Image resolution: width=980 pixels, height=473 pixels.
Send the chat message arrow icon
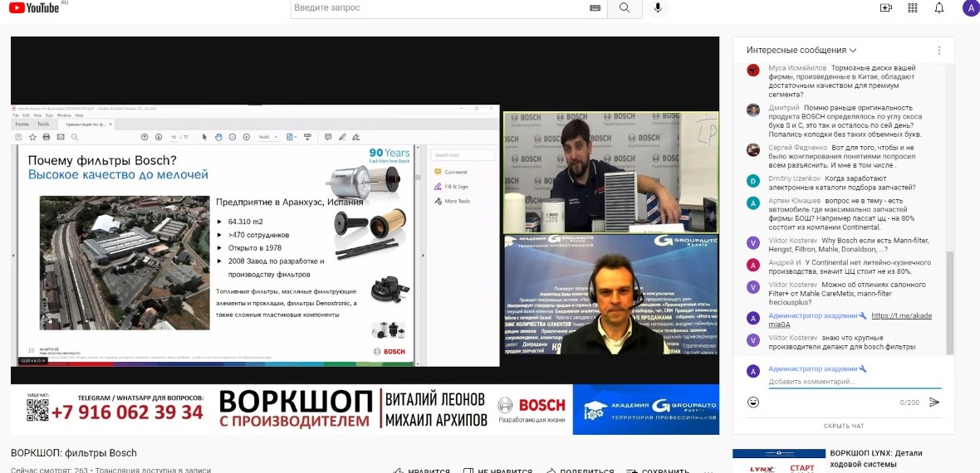(x=934, y=402)
